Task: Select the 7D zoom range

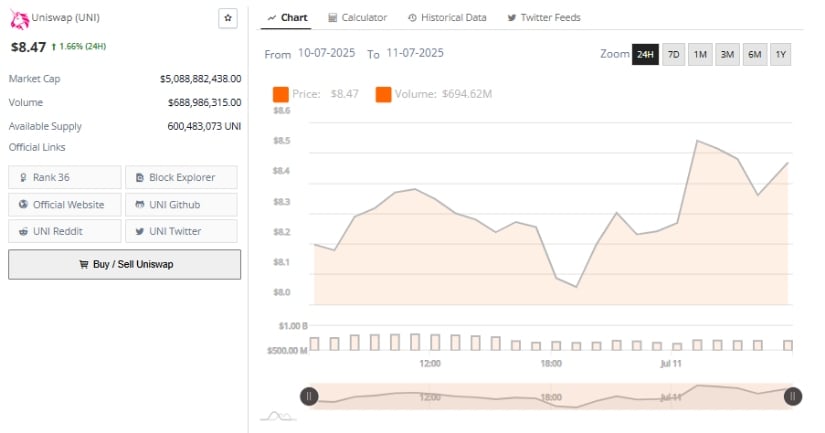Action: click(673, 54)
